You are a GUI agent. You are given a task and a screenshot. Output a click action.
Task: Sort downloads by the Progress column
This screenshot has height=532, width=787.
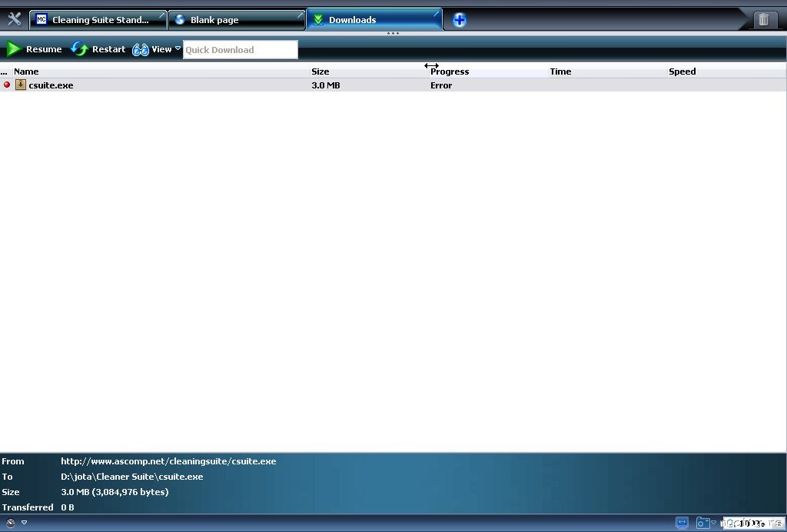coord(488,71)
